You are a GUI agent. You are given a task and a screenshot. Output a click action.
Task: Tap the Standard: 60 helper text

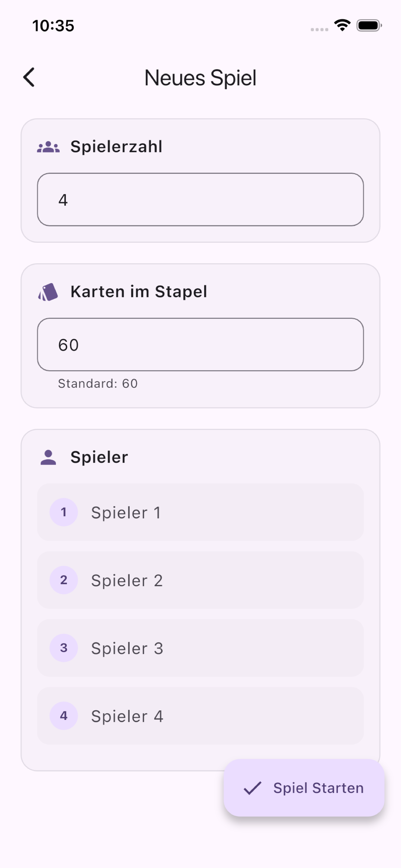tap(98, 383)
